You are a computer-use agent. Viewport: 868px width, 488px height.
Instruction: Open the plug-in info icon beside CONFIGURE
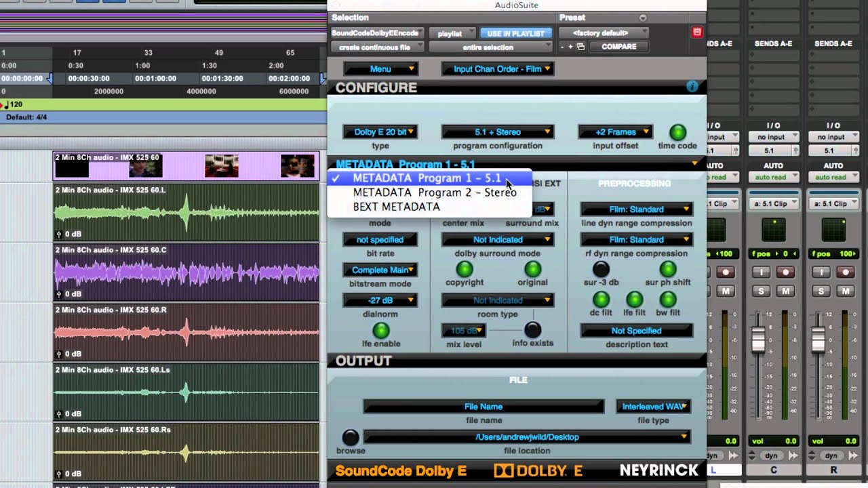692,87
